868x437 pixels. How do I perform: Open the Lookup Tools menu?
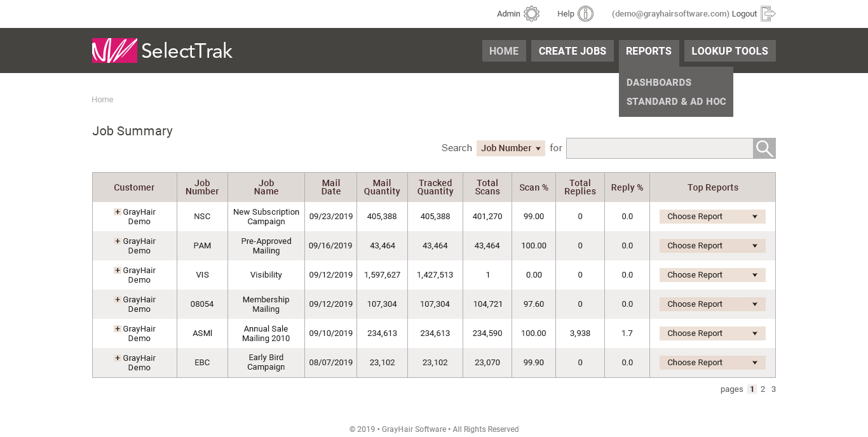[x=729, y=51]
